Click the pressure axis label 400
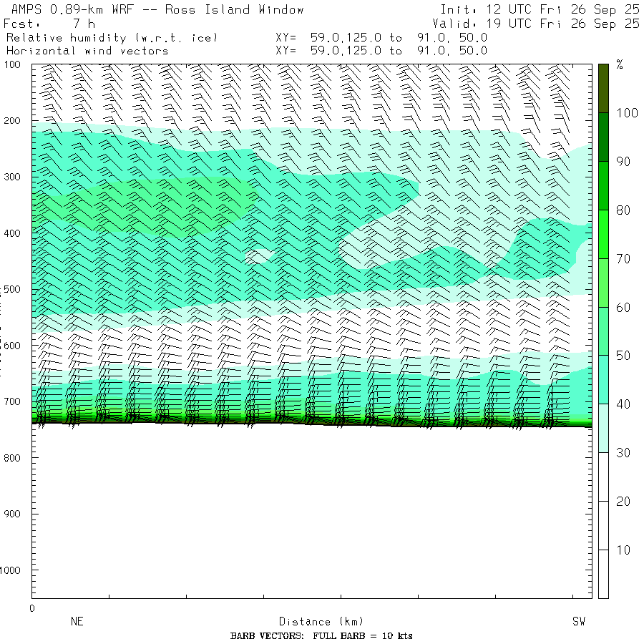Image resolution: width=644 pixels, height=644 pixels. pos(12,233)
